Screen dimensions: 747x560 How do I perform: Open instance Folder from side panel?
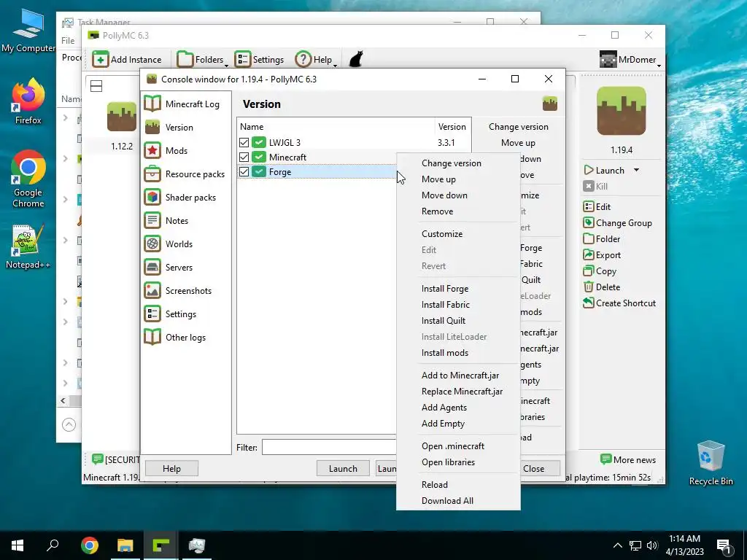coord(589,239)
